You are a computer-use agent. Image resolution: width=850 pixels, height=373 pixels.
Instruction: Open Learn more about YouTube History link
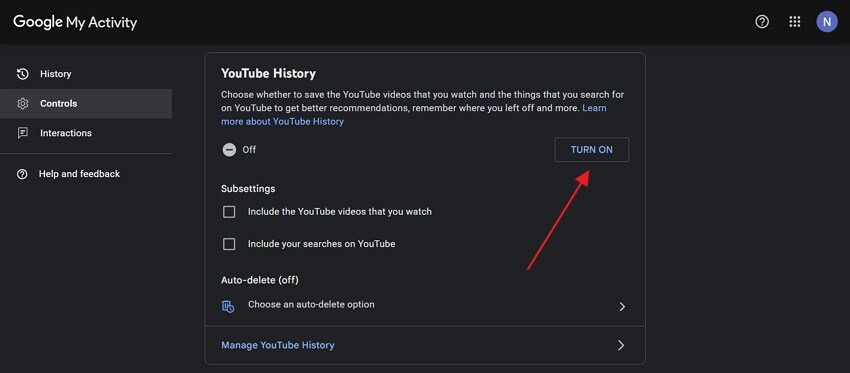tap(414, 115)
